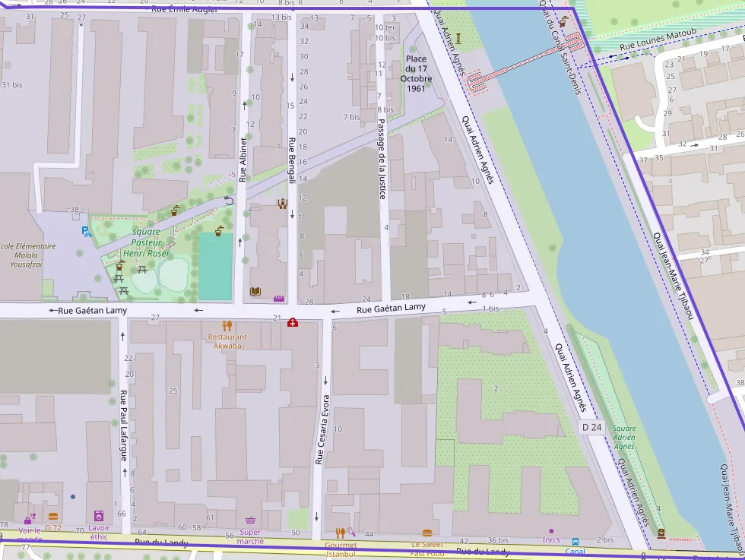The height and width of the screenshot is (560, 745).
Task: Click the O 72 burger icon
Action: point(52,517)
